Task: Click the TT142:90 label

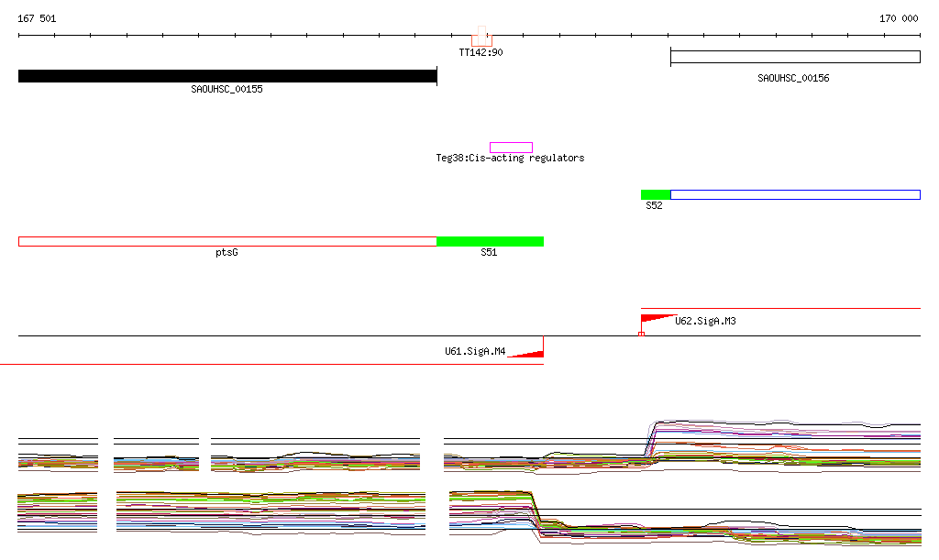Action: click(481, 52)
